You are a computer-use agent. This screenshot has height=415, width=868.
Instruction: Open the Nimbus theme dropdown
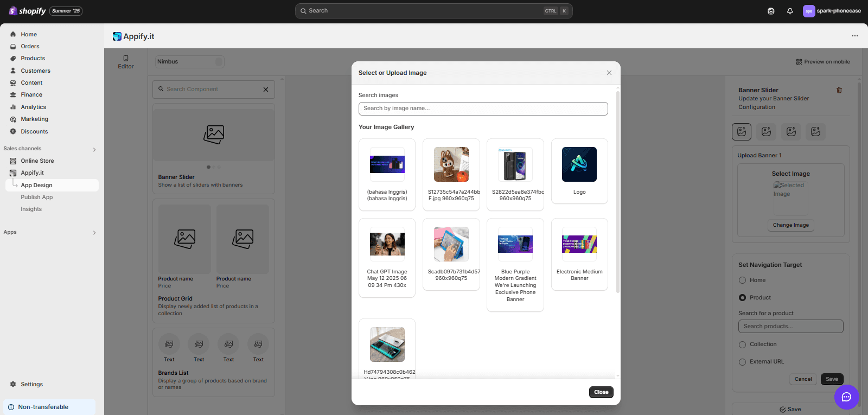(x=189, y=62)
